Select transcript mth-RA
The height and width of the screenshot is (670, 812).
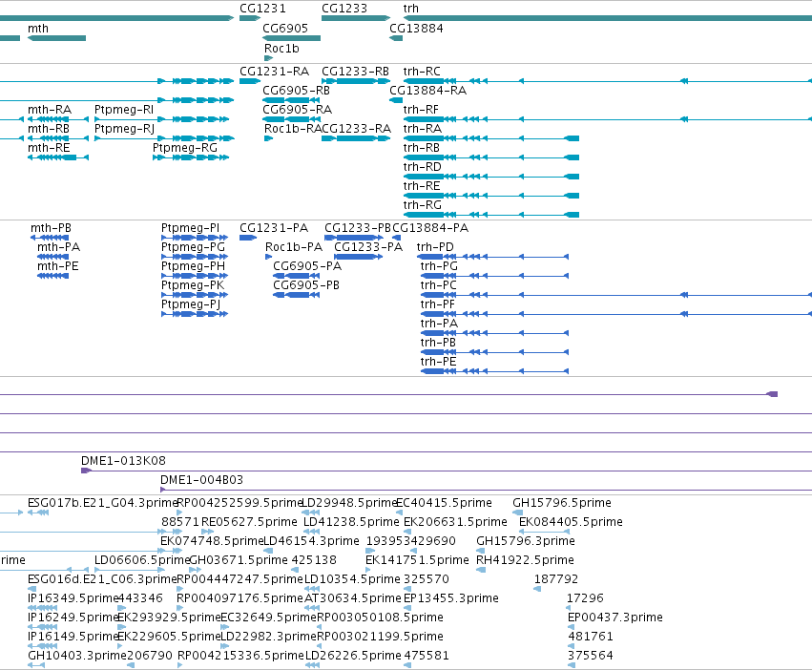point(58,119)
